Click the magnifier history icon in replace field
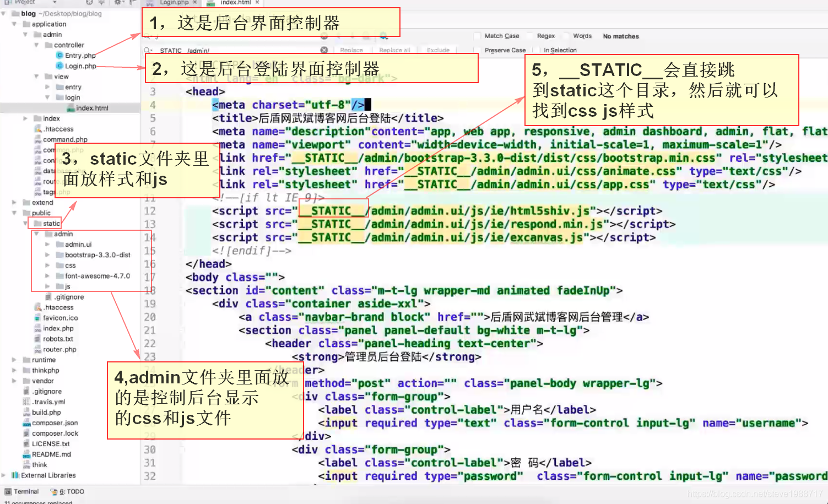The width and height of the screenshot is (828, 504). pyautogui.click(x=148, y=50)
